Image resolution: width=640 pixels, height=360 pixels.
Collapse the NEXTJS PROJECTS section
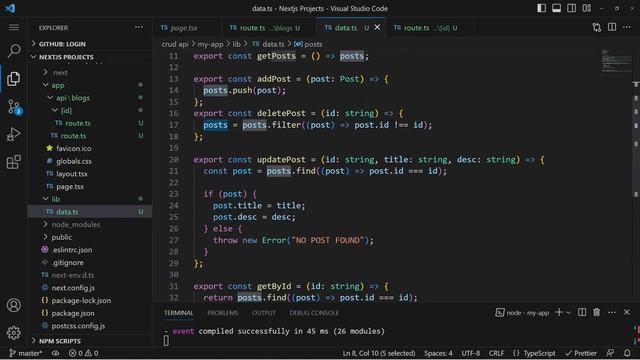90,57
